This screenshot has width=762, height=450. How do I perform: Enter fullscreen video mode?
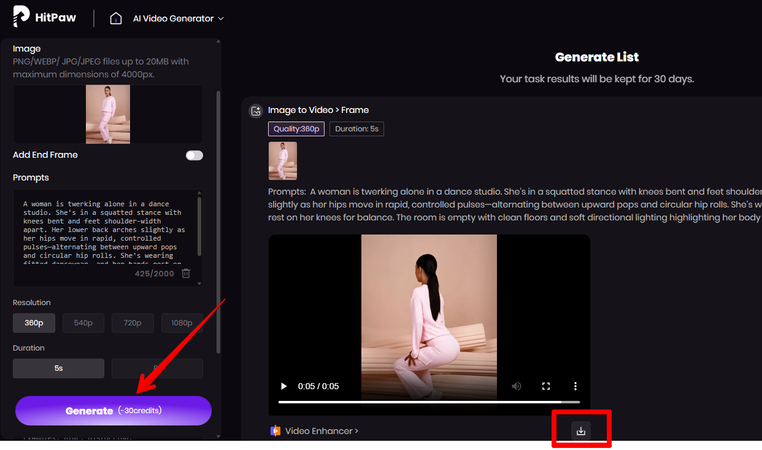click(546, 386)
